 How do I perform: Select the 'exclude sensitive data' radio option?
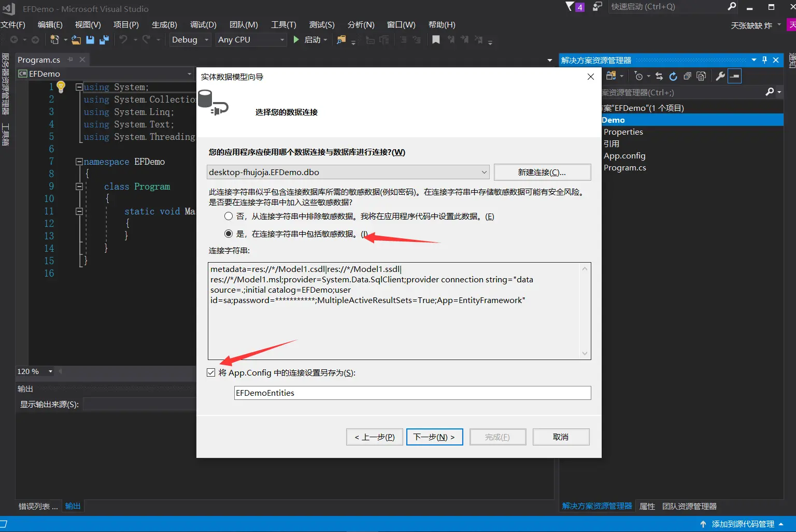(229, 216)
